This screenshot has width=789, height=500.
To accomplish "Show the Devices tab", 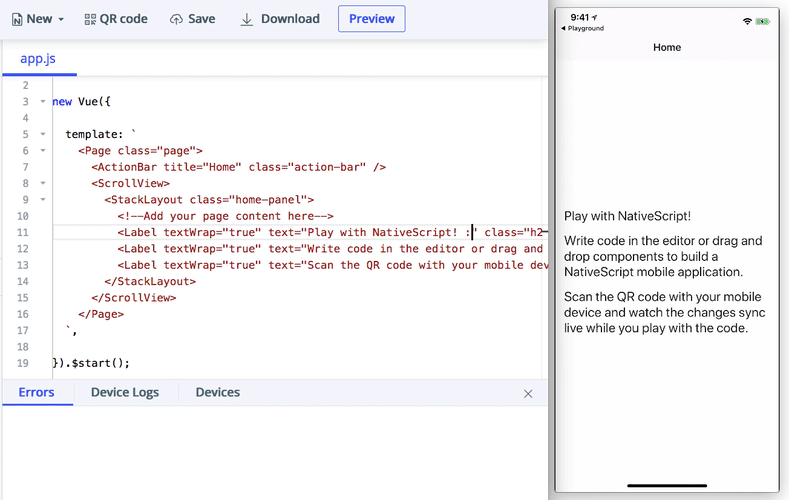I will 217,393.
